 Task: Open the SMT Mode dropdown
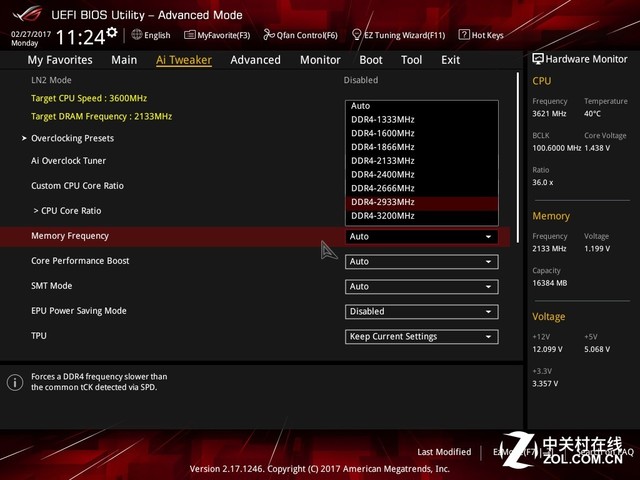[422, 287]
